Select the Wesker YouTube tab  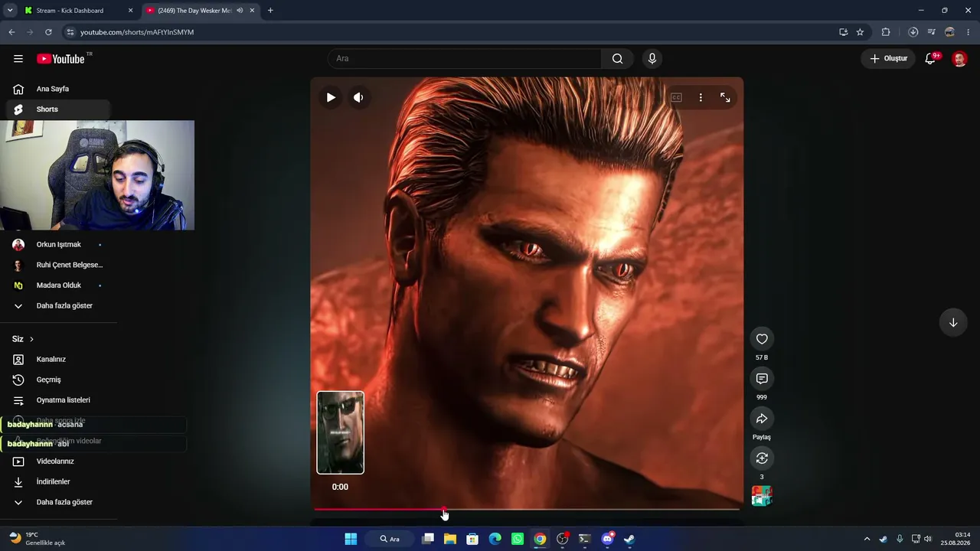[x=201, y=11]
